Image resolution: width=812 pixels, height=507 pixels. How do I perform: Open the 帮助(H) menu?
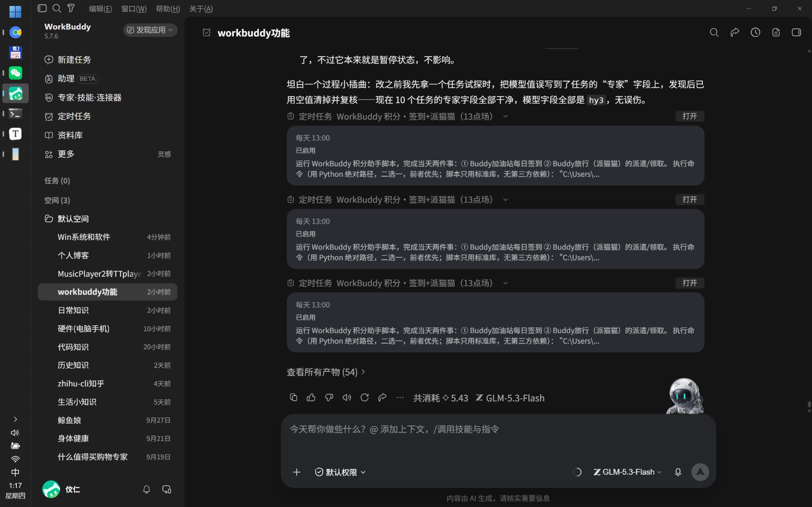[x=168, y=8]
